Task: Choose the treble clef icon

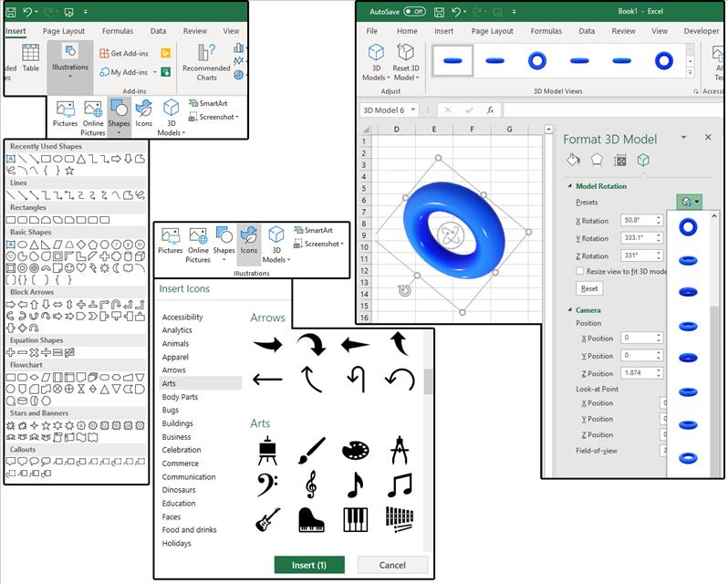Action: [310, 485]
